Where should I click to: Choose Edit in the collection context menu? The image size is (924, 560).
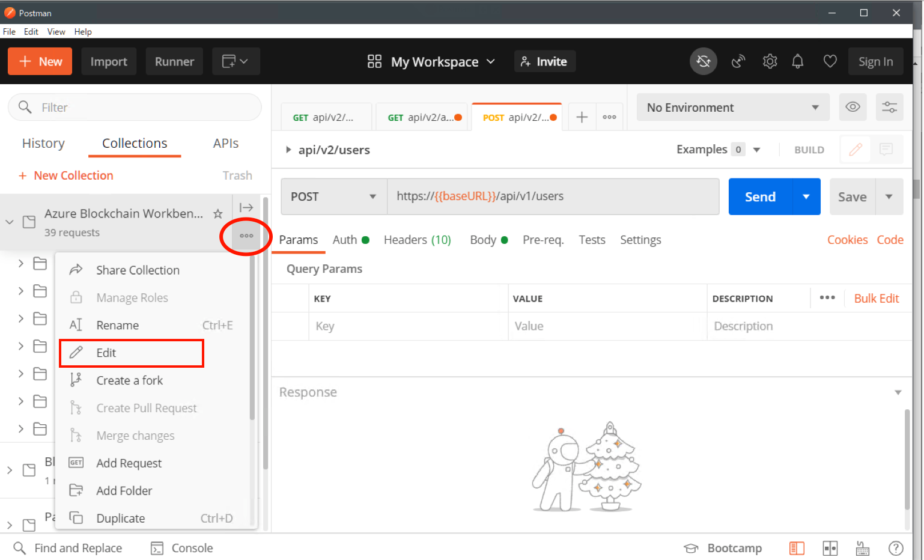(132, 353)
